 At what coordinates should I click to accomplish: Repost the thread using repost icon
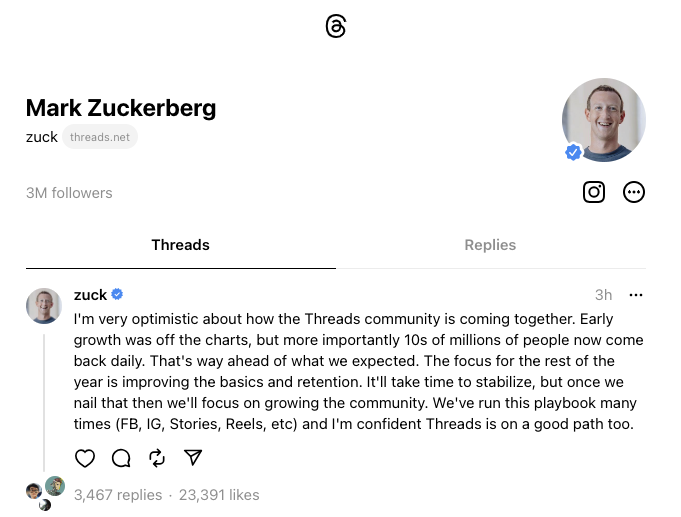point(157,458)
